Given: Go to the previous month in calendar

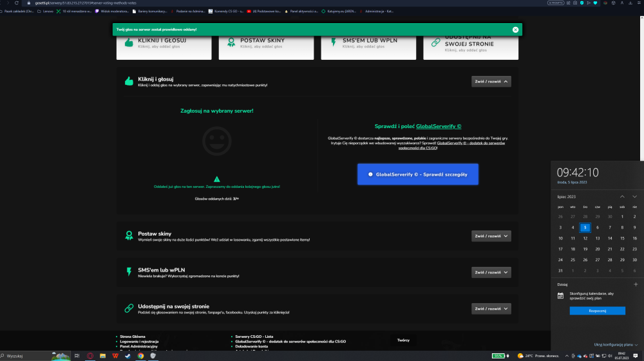Looking at the screenshot, I should point(622,197).
